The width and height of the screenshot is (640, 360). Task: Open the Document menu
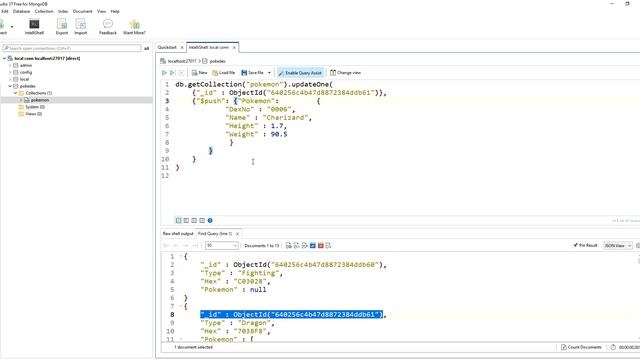[x=82, y=11]
